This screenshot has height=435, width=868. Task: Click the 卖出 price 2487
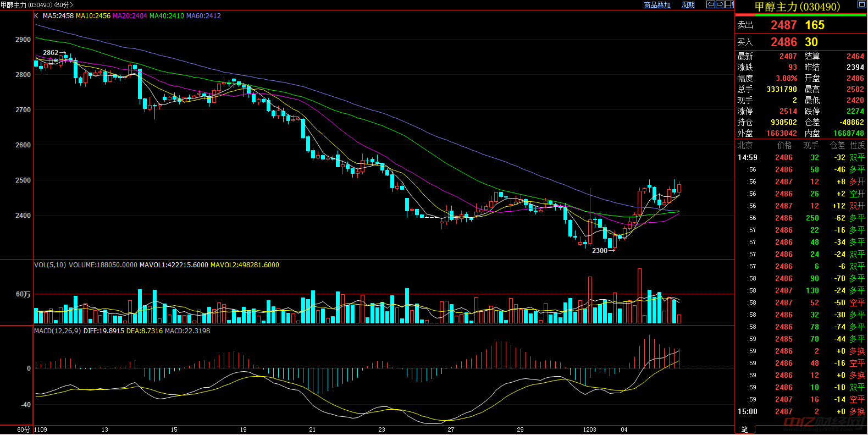(x=783, y=25)
